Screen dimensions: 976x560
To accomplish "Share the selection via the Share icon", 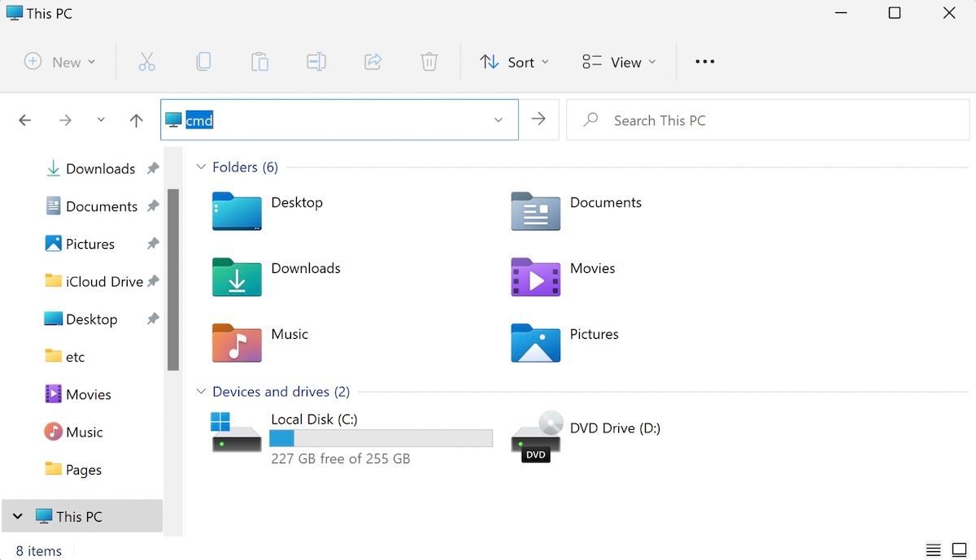I will (373, 61).
